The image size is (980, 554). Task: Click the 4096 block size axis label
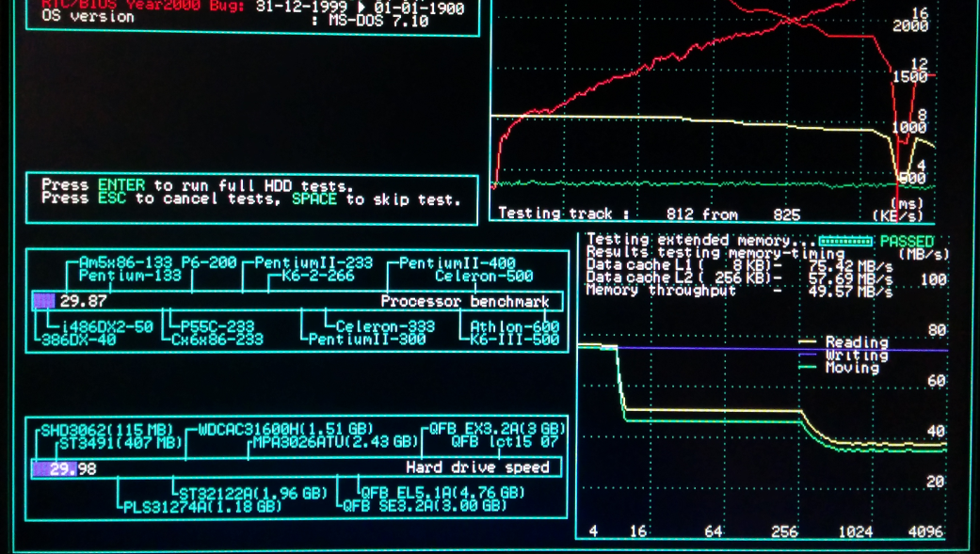(x=925, y=532)
